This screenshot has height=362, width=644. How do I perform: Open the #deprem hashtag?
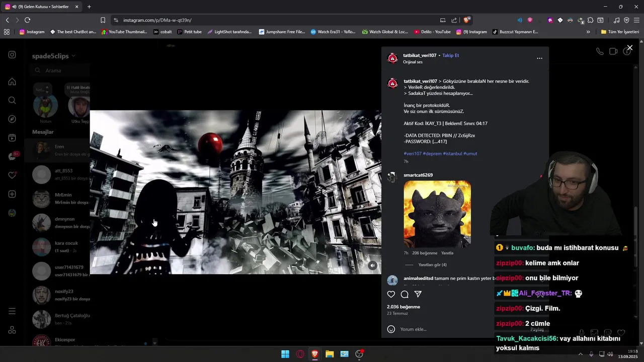coord(432,153)
